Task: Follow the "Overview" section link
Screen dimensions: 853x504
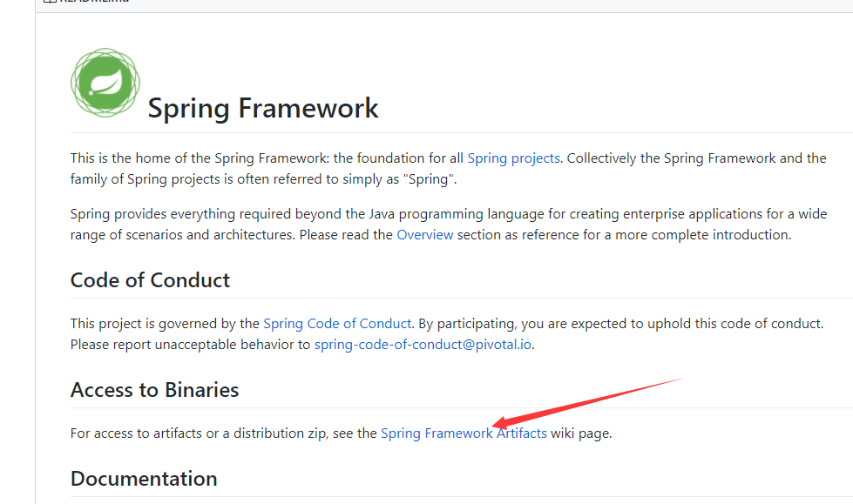Action: coord(424,235)
